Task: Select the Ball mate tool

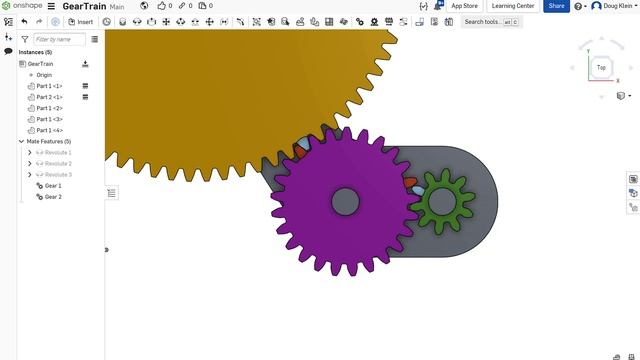Action: click(209, 22)
